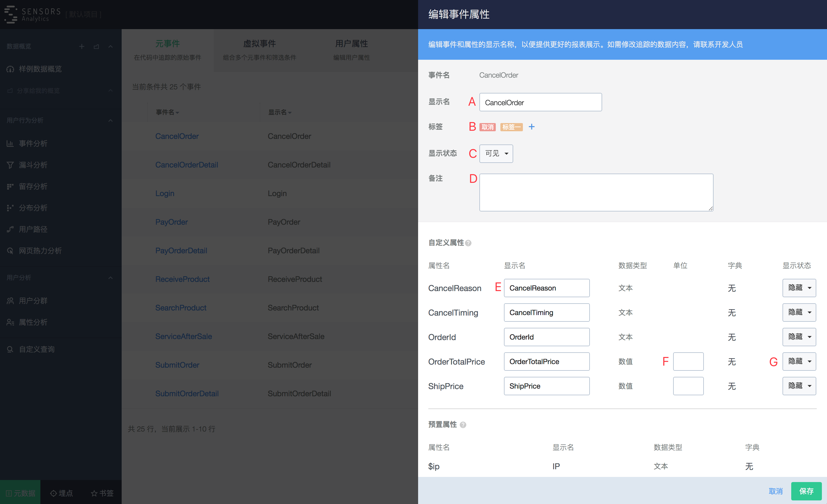The width and height of the screenshot is (827, 504).
Task: Switch to the 书签 bottom tab
Action: [102, 493]
